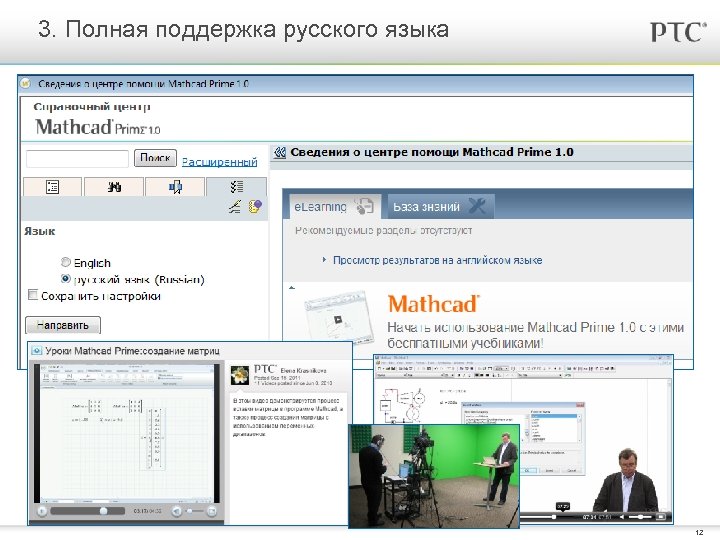720x540 pixels.
Task: Click the yellow notepad comment icon
Action: [x=255, y=207]
